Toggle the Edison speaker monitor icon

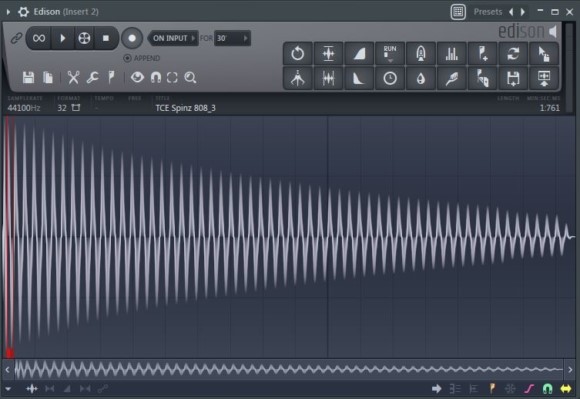(x=553, y=32)
